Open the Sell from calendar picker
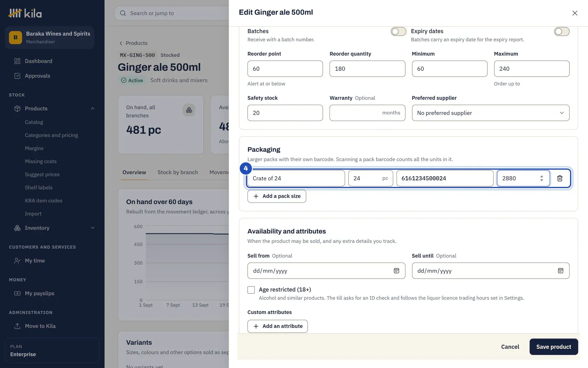Viewport: 588px width, 368px height. 396,271
